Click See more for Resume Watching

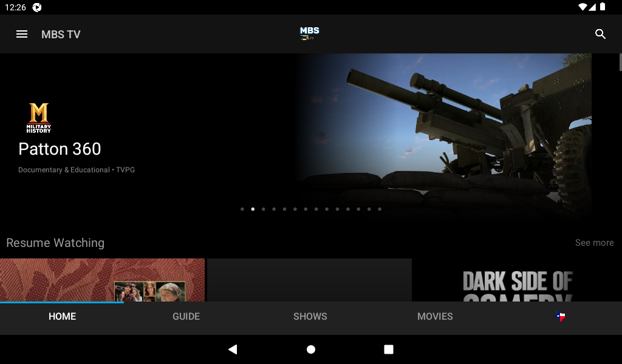tap(594, 243)
